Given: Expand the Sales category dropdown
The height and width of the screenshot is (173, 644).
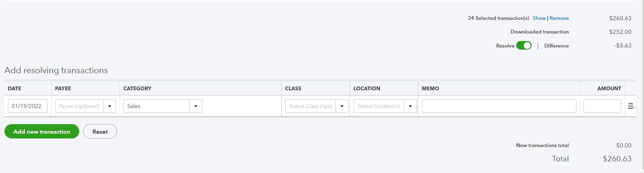Looking at the screenshot, I should [196, 106].
